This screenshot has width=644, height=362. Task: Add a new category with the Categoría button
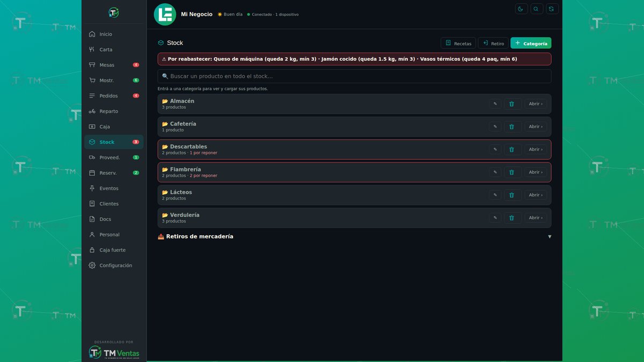(x=531, y=43)
